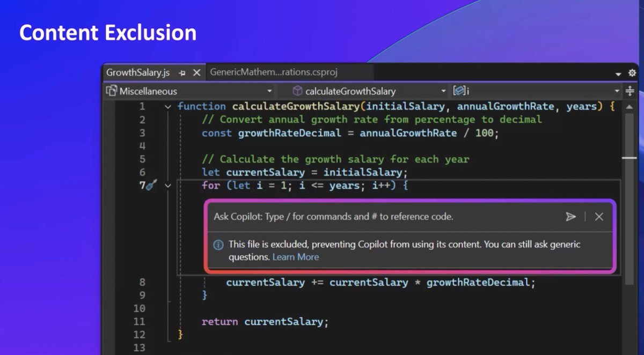Click the Miscellaneous project icon

pyautogui.click(x=112, y=91)
